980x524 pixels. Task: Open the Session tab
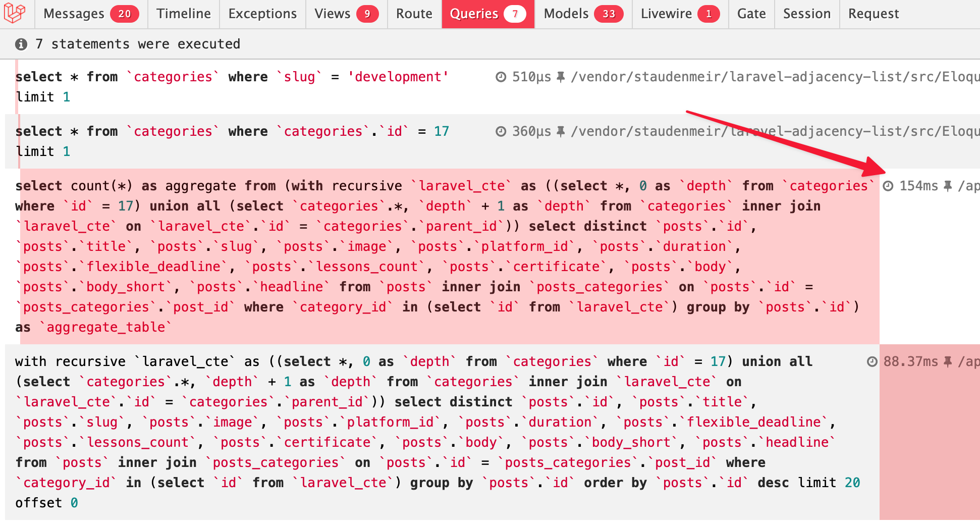click(x=806, y=14)
